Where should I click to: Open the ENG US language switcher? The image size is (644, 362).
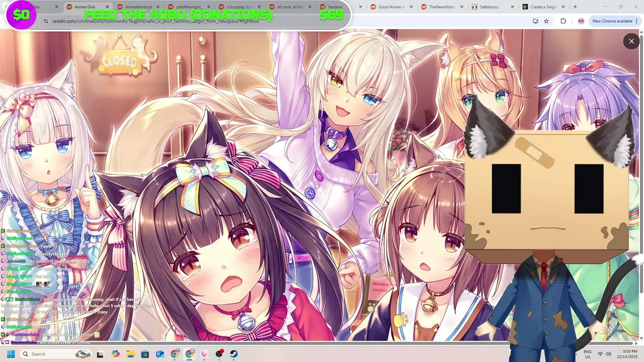pyautogui.click(x=587, y=354)
